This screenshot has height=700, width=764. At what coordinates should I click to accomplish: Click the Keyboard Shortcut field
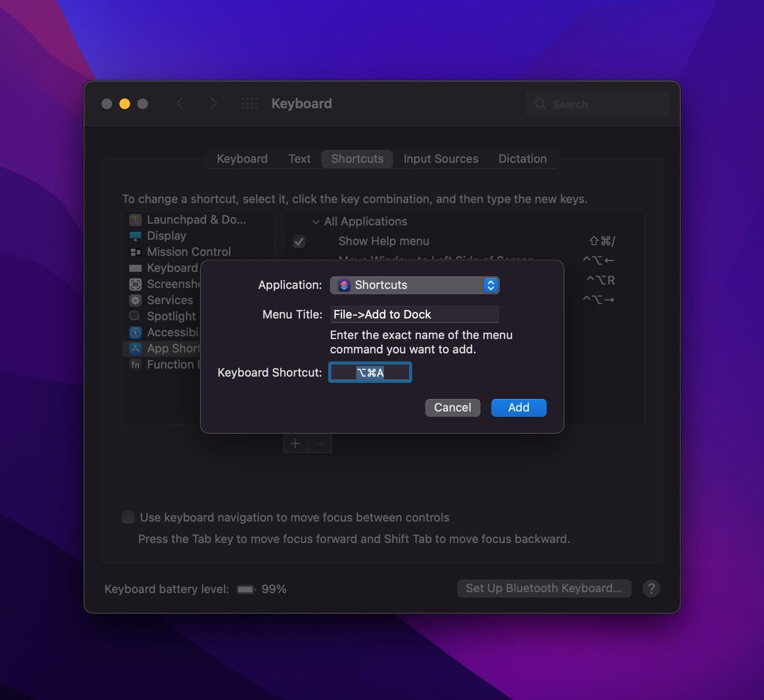pos(370,372)
